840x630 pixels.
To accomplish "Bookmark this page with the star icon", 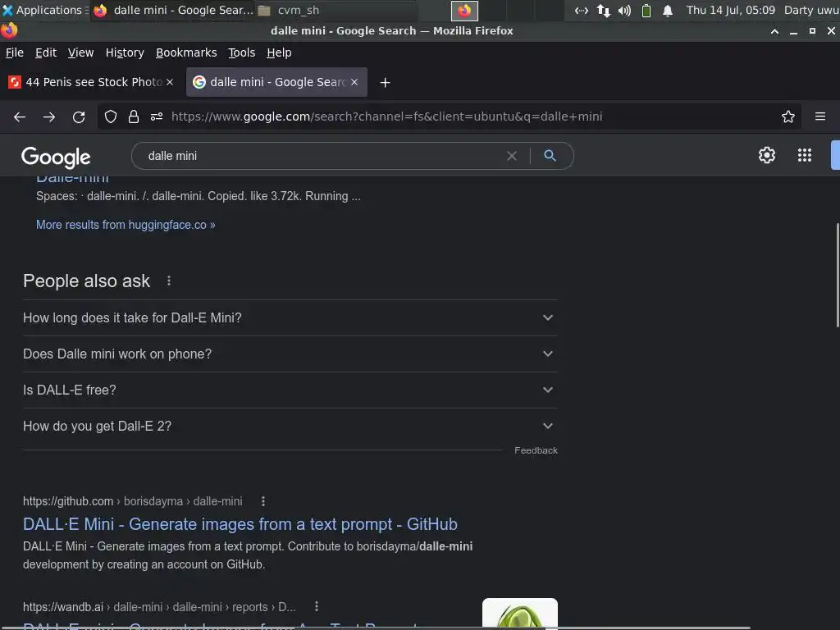I will 788,116.
